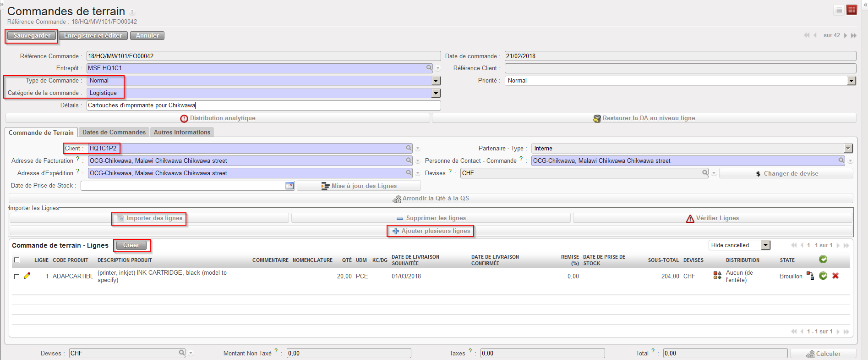
Task: Switch to list view icon at top right
Action: coord(839,10)
